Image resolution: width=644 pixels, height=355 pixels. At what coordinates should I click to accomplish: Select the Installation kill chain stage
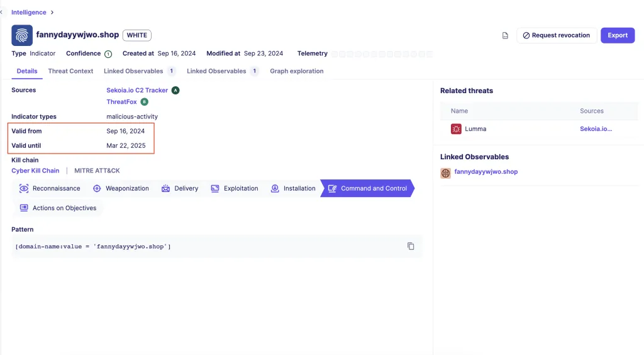click(293, 188)
